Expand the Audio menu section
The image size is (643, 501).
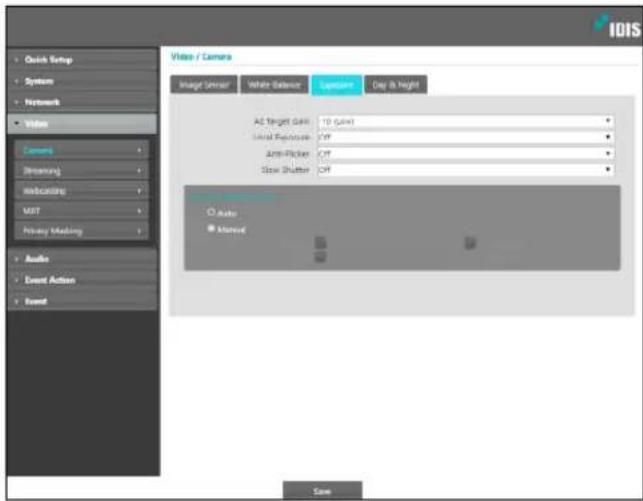[x=82, y=259]
